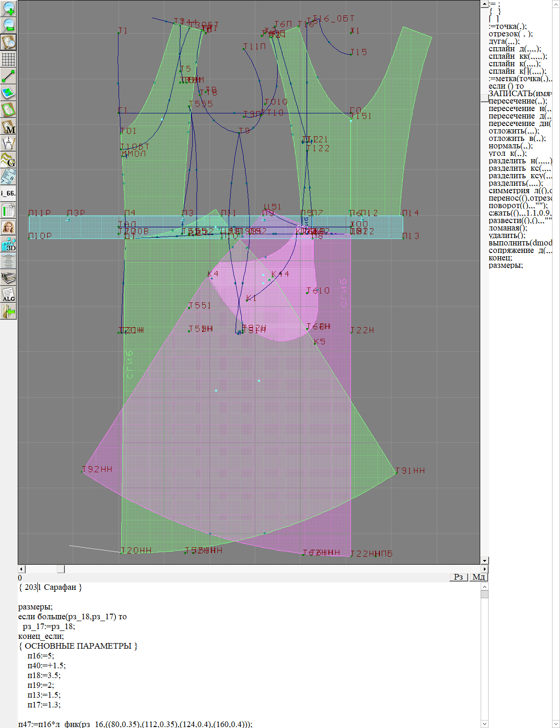Open the 3D view icon
The image size is (560, 728).
point(8,244)
